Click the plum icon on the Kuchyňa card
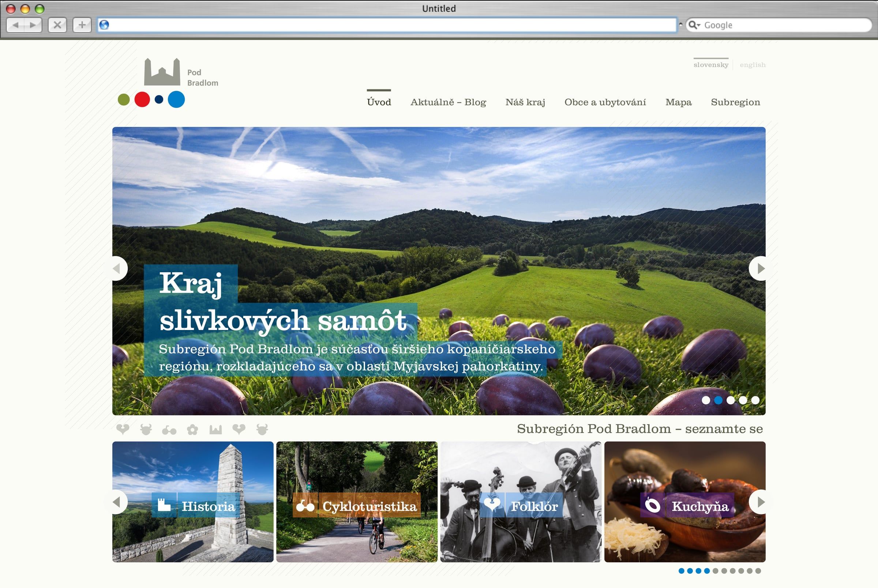878x588 pixels. click(x=652, y=505)
